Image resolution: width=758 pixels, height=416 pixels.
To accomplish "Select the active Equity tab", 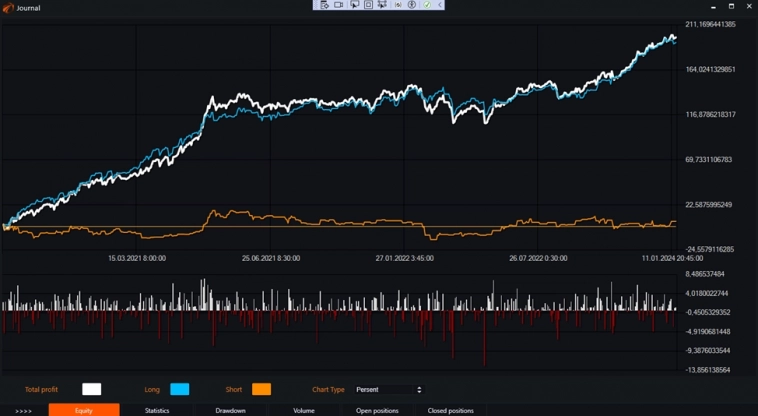I will click(84, 410).
